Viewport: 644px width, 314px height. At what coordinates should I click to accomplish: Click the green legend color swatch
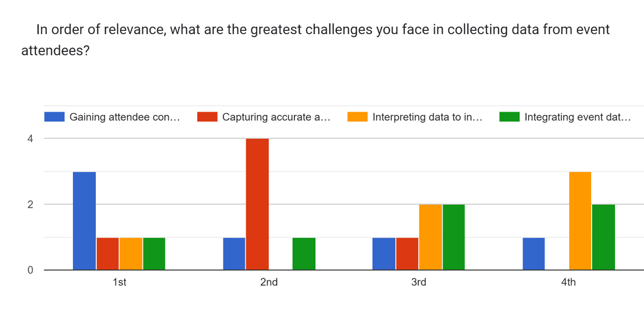(x=510, y=117)
